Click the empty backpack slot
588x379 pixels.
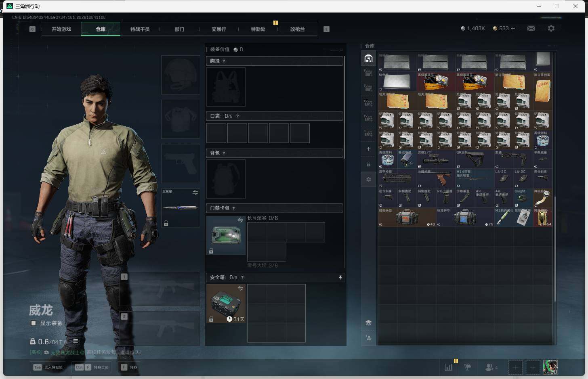point(226,179)
